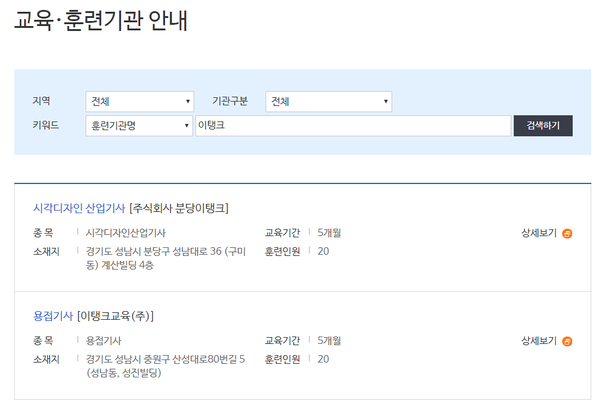The width and height of the screenshot is (600, 409).
Task: Click 종목 value 용접기사
Action: (103, 341)
